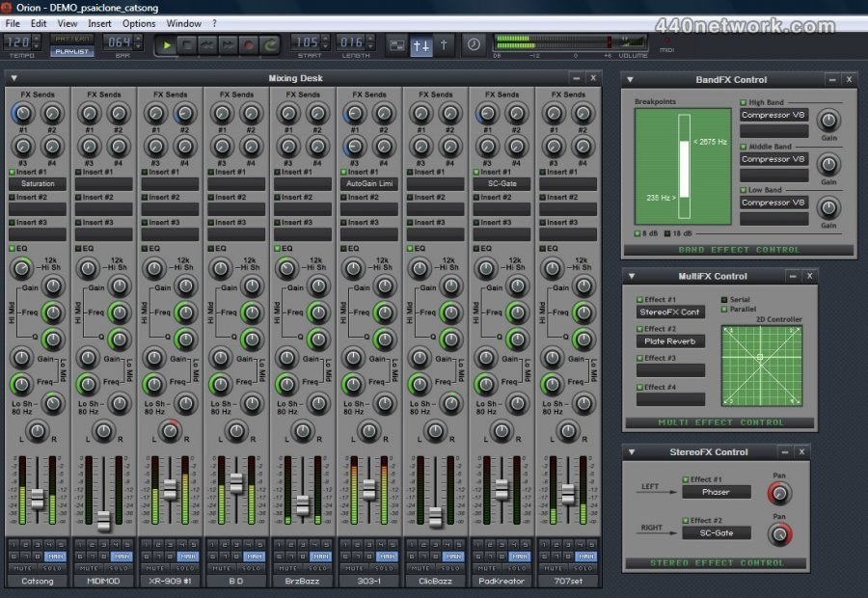This screenshot has width=868, height=598.
Task: Open the Options menu
Action: pos(139,23)
